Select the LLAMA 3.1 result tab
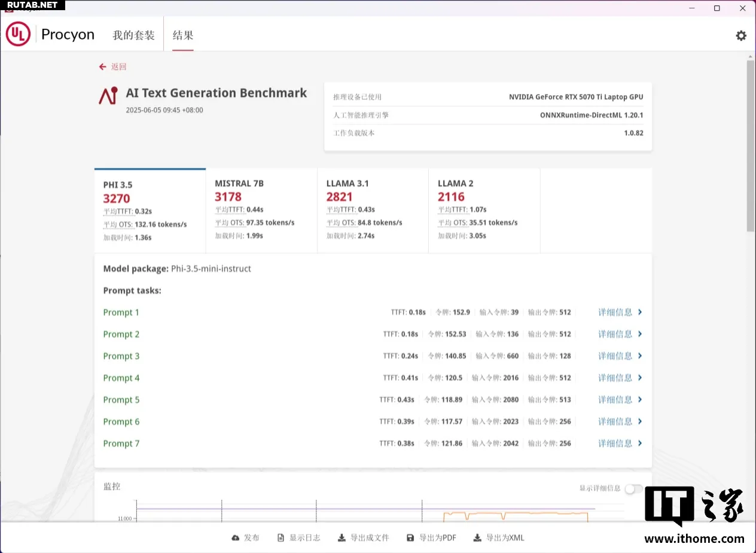 point(373,211)
